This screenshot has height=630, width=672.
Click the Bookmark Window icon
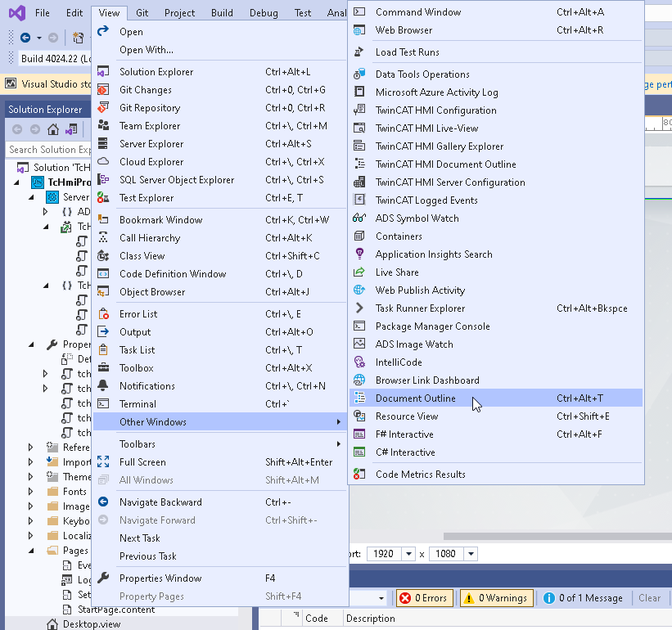coord(103,220)
